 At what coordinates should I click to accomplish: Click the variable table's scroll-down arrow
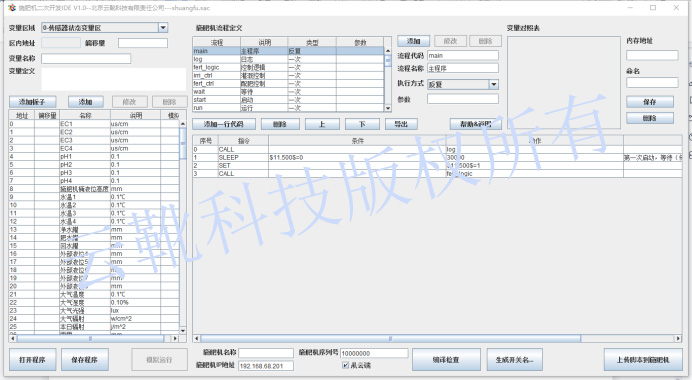[183, 331]
